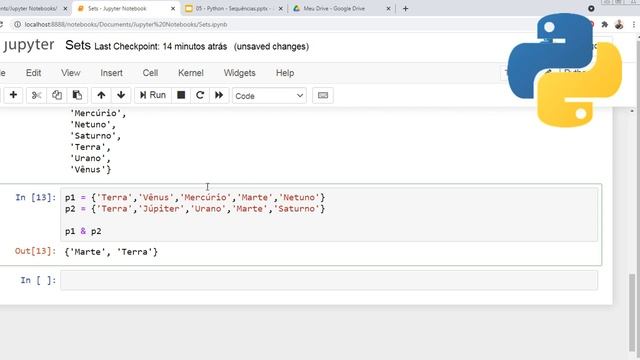Open the View menu
This screenshot has height=360, width=640.
[x=71, y=73]
